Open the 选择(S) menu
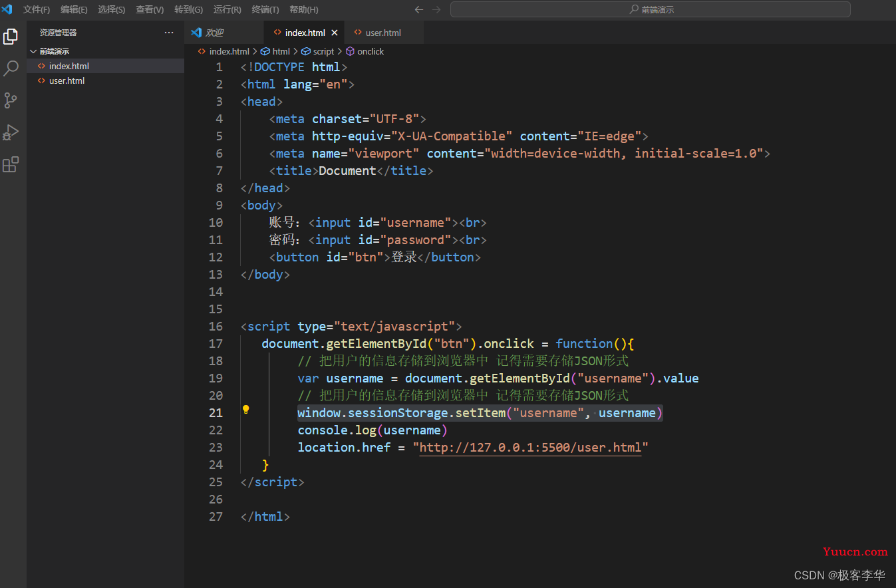Screen dimensions: 896x588 [111, 9]
